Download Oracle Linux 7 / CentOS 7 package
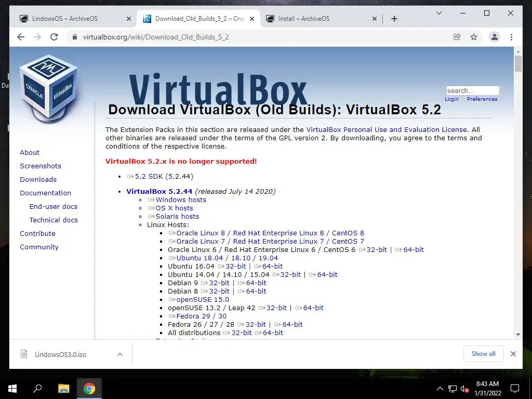 (267, 241)
